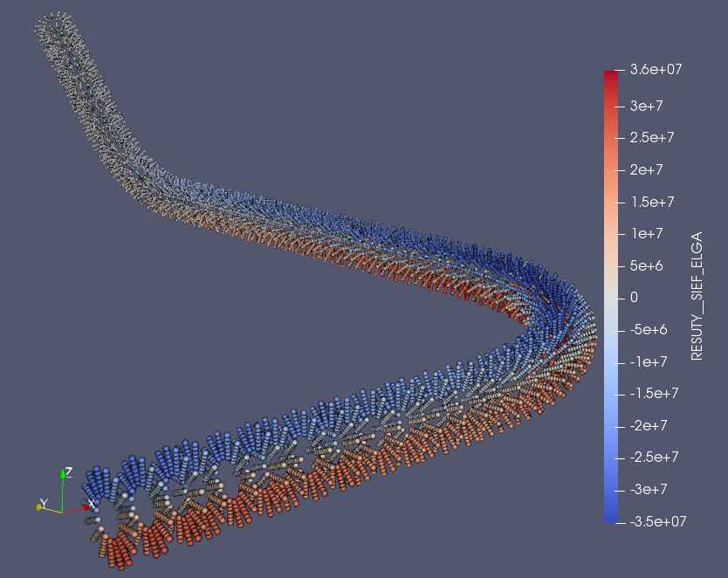The height and width of the screenshot is (578, 728).
Task: Click the 2e+7 legend tick label
Action: pyautogui.click(x=644, y=169)
